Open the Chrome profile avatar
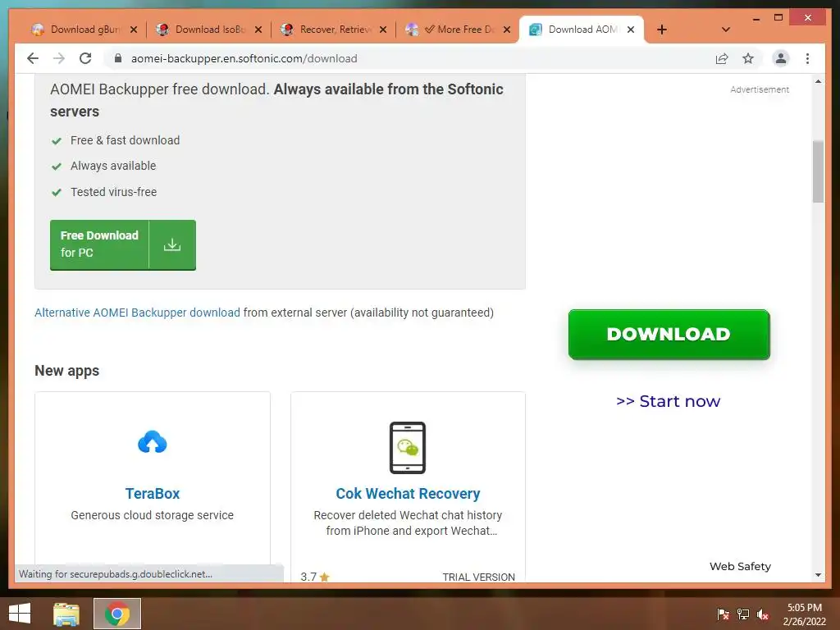The width and height of the screenshot is (840, 630). [x=781, y=58]
